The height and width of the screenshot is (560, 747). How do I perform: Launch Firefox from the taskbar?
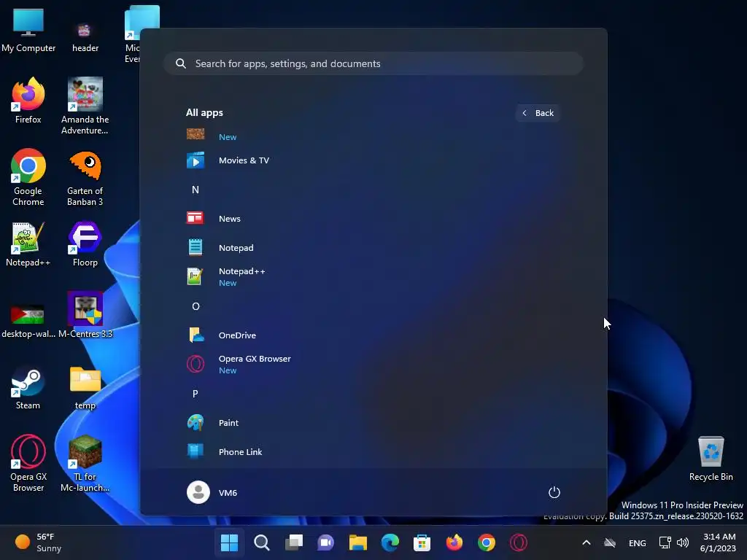tap(454, 542)
